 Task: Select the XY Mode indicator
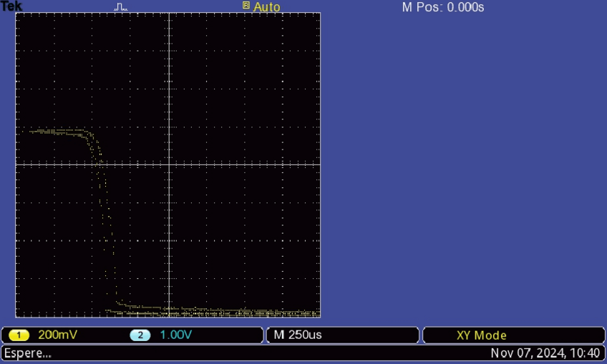481,335
